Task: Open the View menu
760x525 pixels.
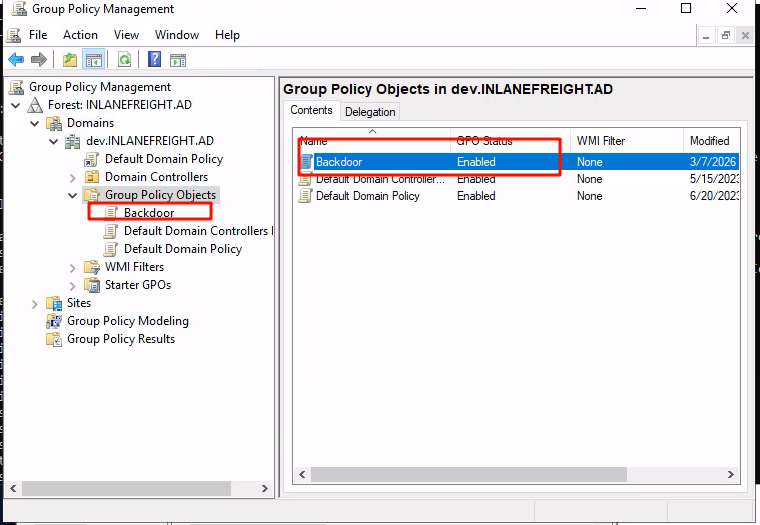Action: pyautogui.click(x=126, y=35)
